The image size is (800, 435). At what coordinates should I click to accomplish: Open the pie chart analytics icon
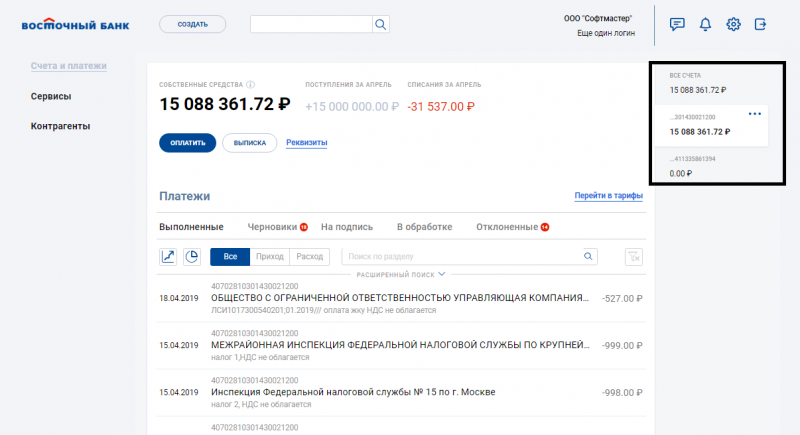[x=192, y=257]
